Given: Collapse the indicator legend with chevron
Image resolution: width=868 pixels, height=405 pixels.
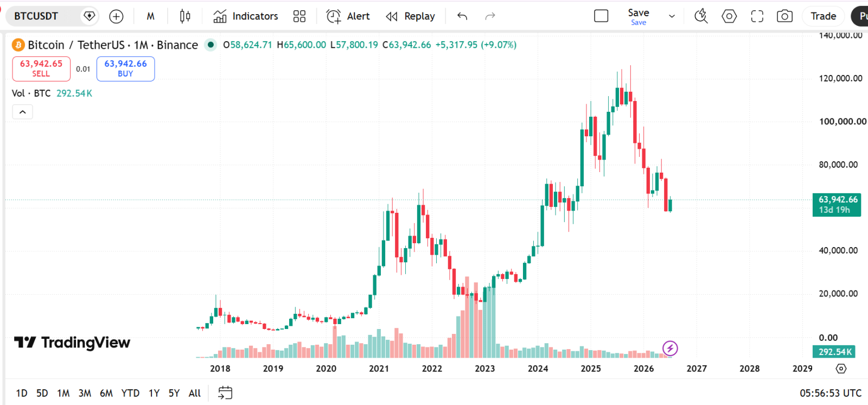Looking at the screenshot, I should [23, 112].
